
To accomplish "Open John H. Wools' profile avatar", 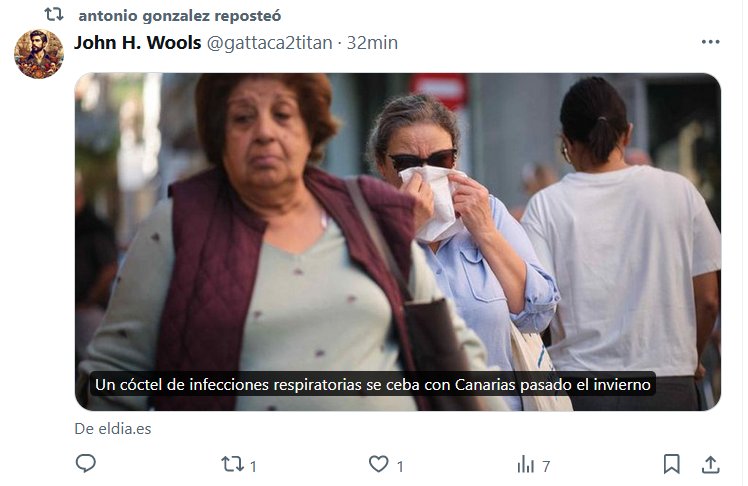I will [x=39, y=54].
